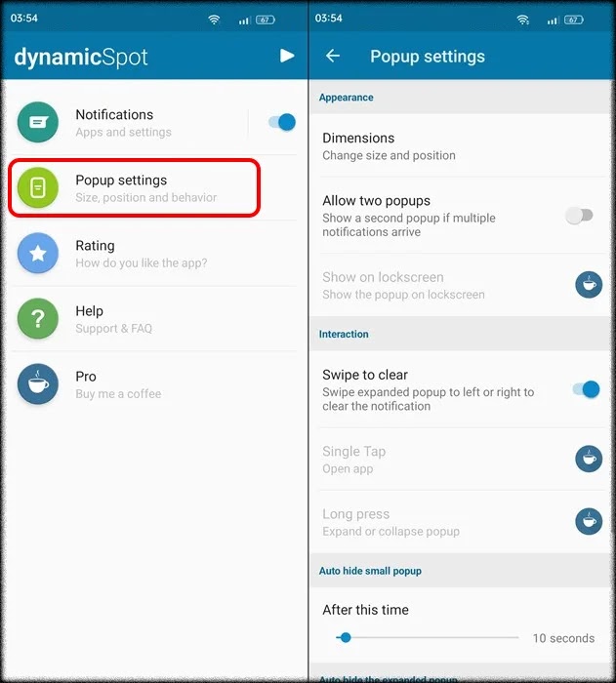Tap the Single Tap Open app option
This screenshot has width=616, height=683.
click(462, 460)
